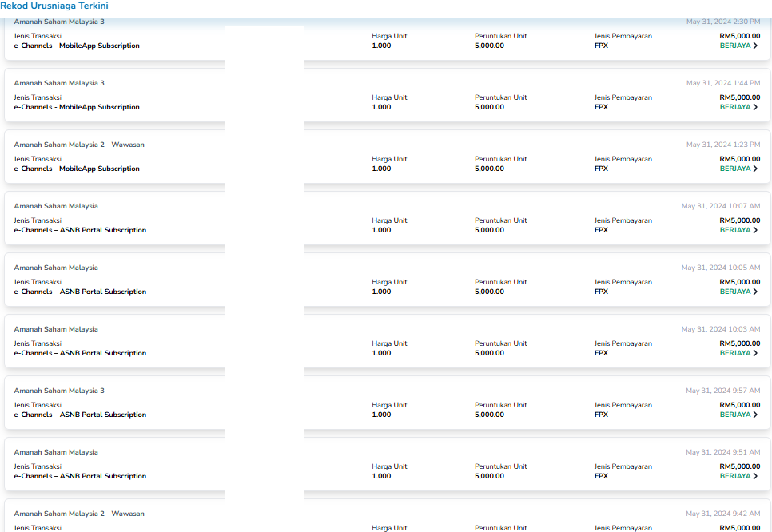Click FPX payment type in 10:03 AM row
The image size is (772, 532).
[x=601, y=353]
